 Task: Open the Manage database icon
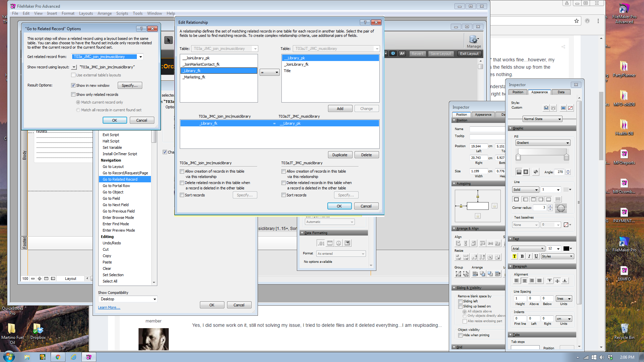474,42
